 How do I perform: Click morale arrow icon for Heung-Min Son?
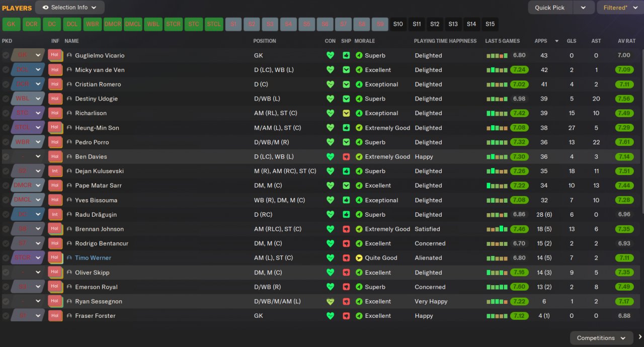coord(359,128)
